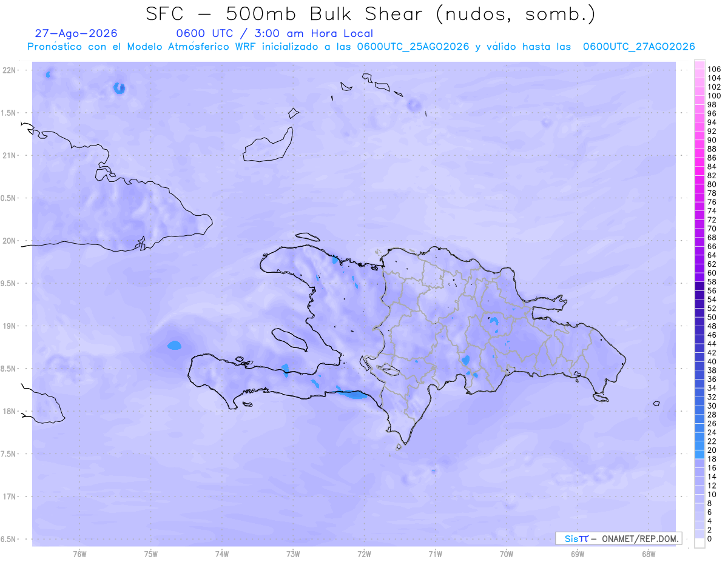Click the colorbar value "20"
728x562 pixels.
(x=712, y=450)
